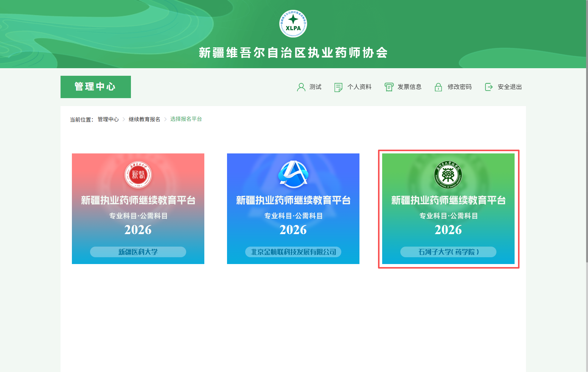Click the XLPA association logo
This screenshot has width=588, height=372.
pyautogui.click(x=293, y=23)
